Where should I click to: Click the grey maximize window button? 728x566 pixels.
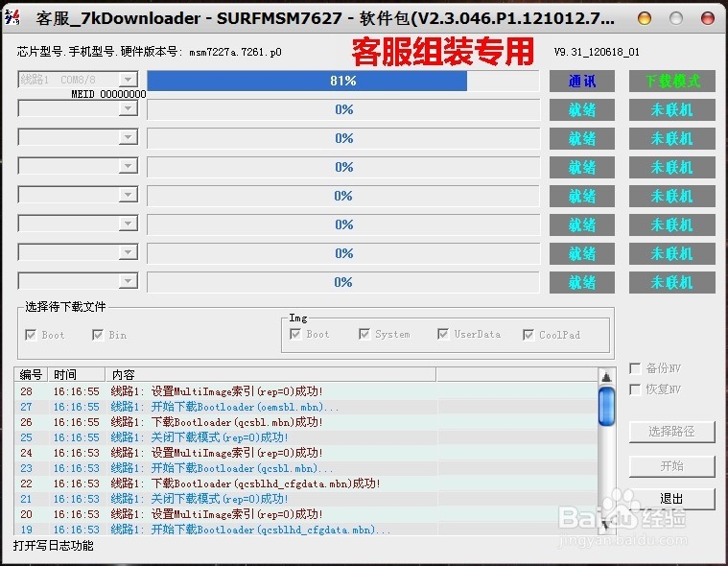tap(676, 18)
